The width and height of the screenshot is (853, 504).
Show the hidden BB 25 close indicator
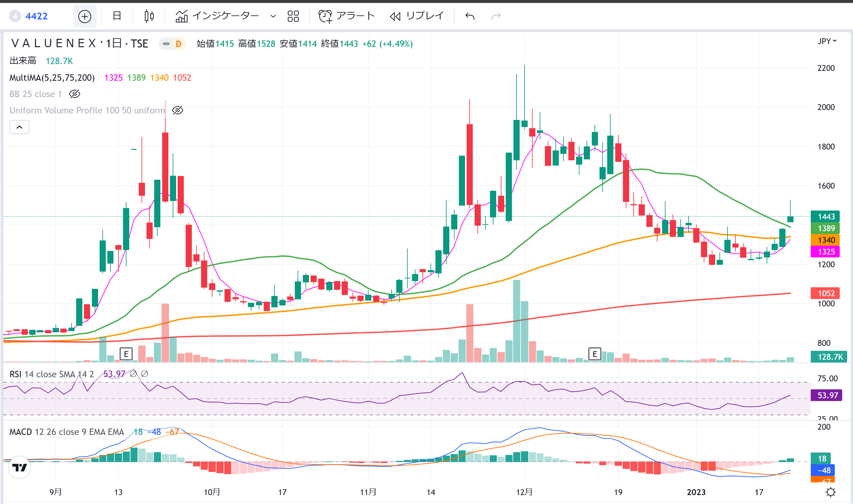74,94
